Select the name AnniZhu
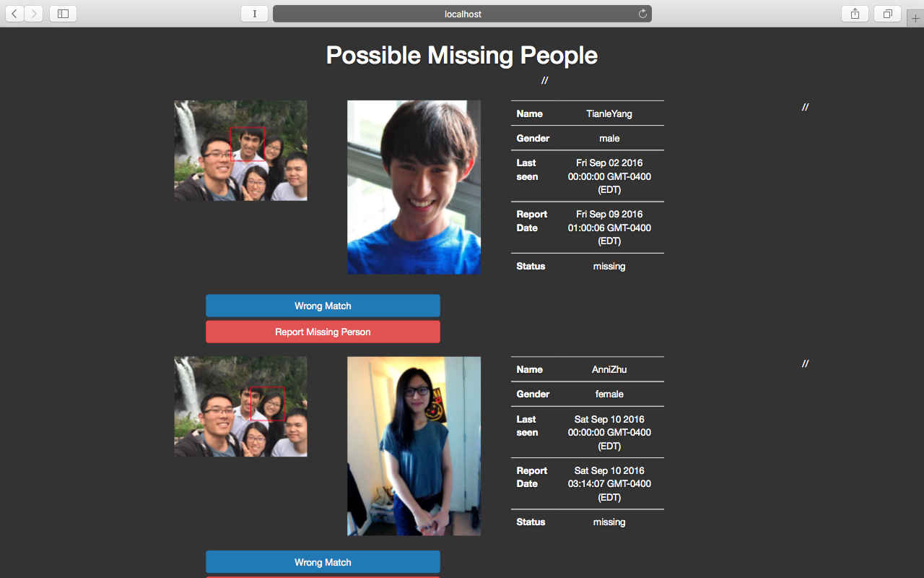 [x=609, y=369]
